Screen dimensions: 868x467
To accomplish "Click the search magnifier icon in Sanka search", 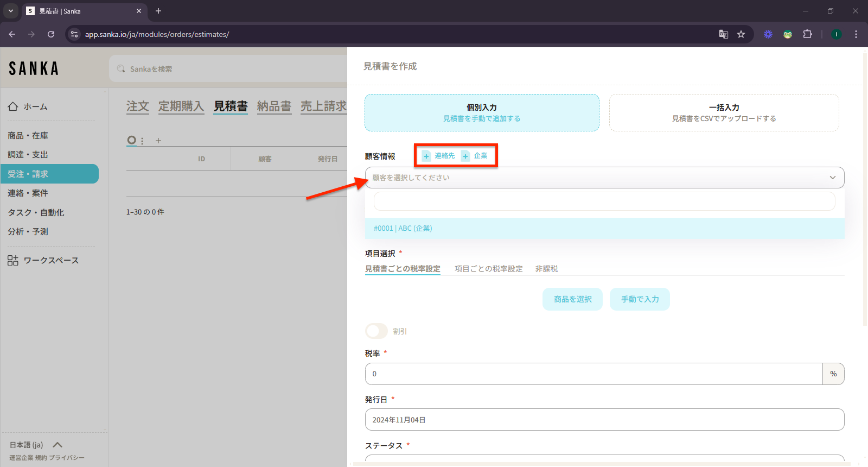I will coord(121,69).
